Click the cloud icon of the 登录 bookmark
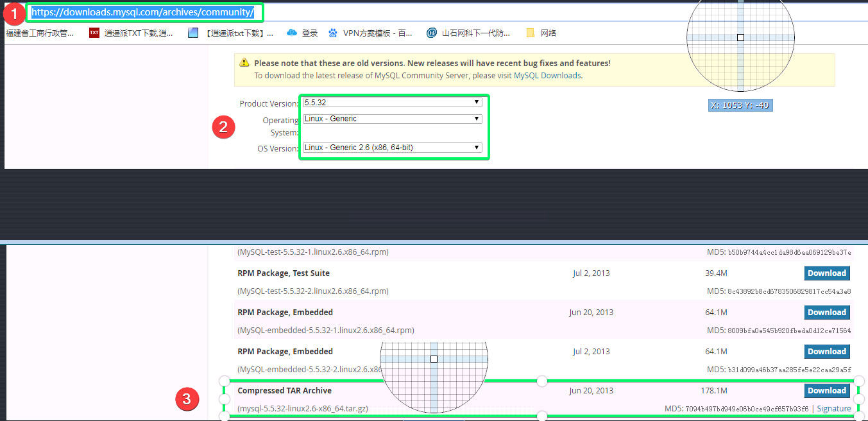This screenshot has width=868, height=421. pos(292,33)
